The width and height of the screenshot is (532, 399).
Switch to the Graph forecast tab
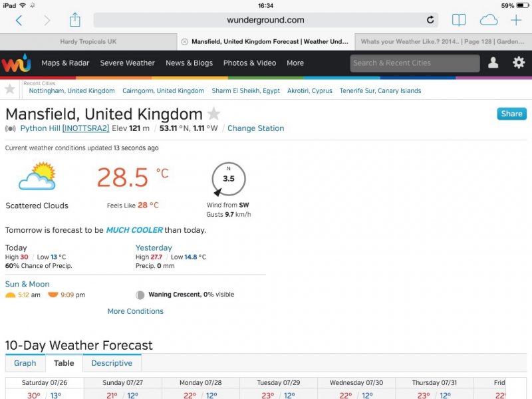pyautogui.click(x=25, y=363)
